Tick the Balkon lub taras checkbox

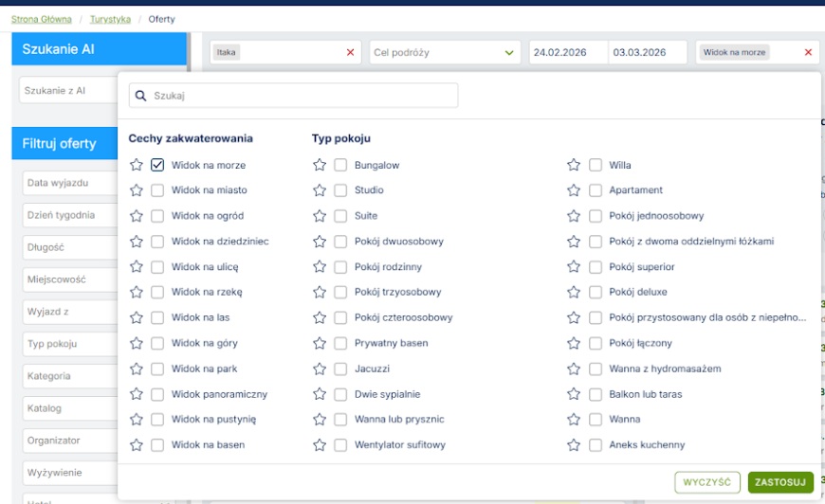point(595,394)
